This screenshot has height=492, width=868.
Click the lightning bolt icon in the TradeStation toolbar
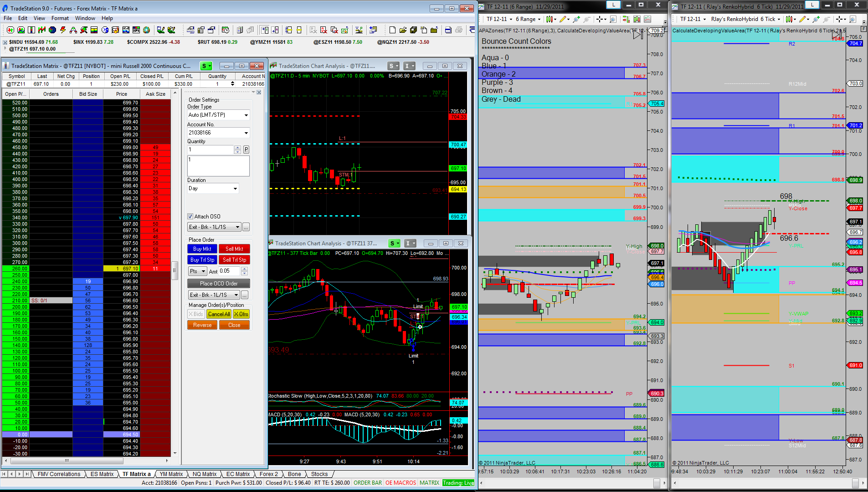click(x=63, y=30)
